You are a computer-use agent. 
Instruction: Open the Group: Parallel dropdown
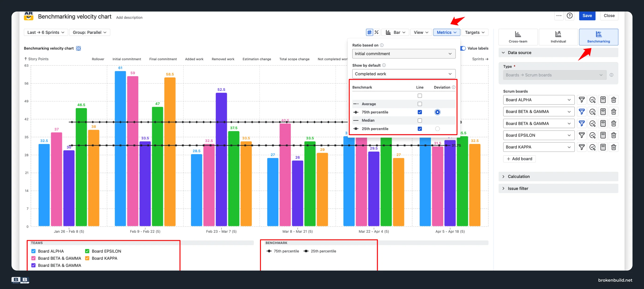click(x=90, y=32)
